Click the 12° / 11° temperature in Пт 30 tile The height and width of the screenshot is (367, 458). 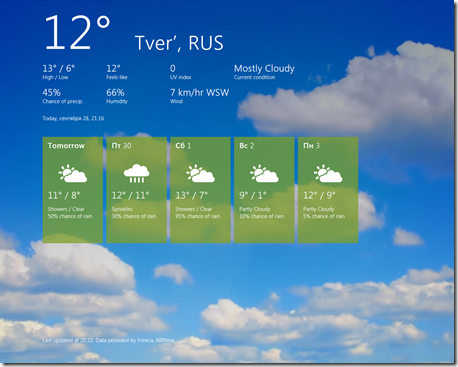[x=131, y=195]
